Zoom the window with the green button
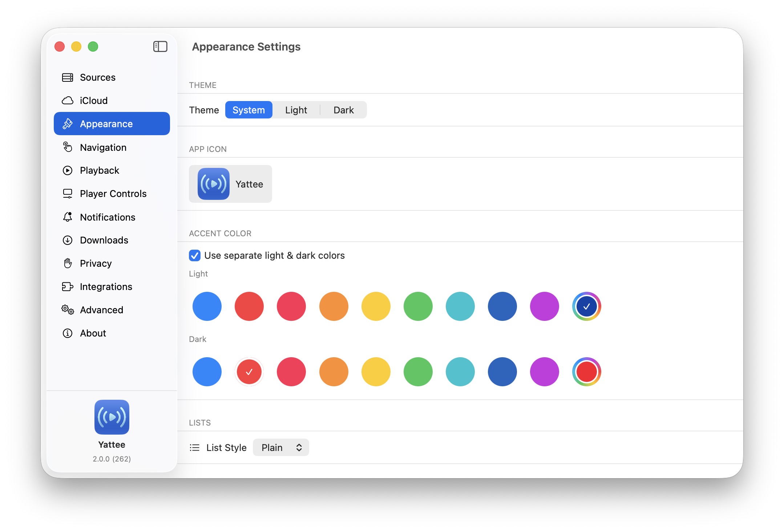Viewport: 784px width, 532px height. (93, 47)
